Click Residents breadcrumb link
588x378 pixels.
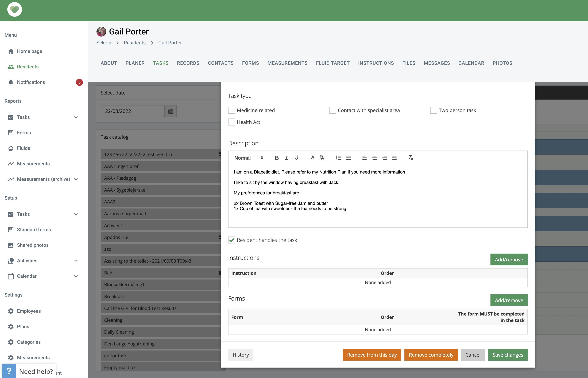pyautogui.click(x=135, y=43)
